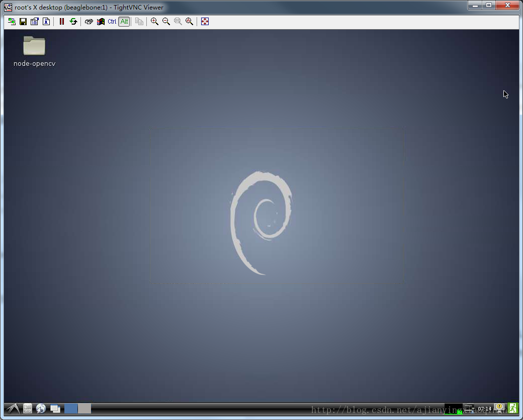Open the LXDE start menu bird icon
Screen dimensions: 523x420
tap(13, 408)
